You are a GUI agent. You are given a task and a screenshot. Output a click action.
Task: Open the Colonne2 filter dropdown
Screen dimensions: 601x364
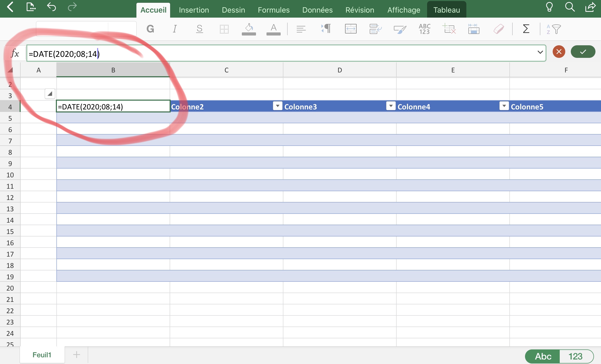278,106
